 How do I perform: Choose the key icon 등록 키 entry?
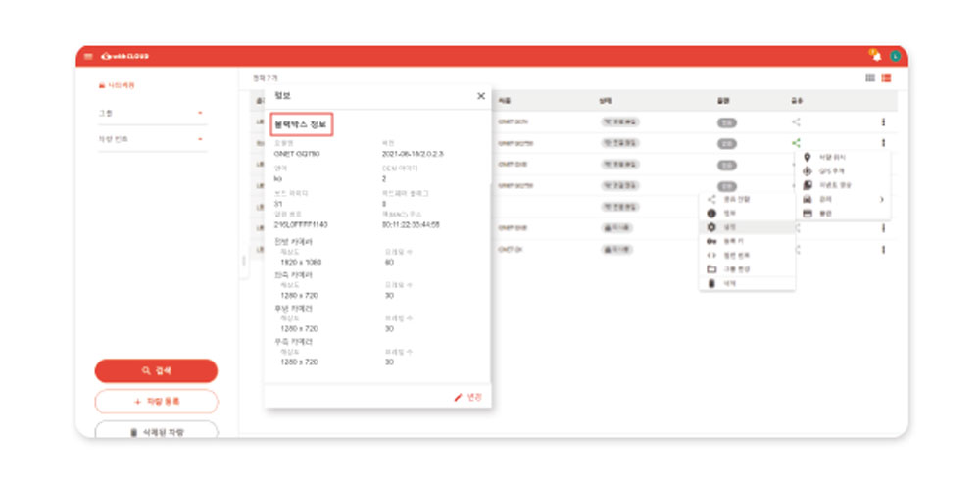(747, 241)
